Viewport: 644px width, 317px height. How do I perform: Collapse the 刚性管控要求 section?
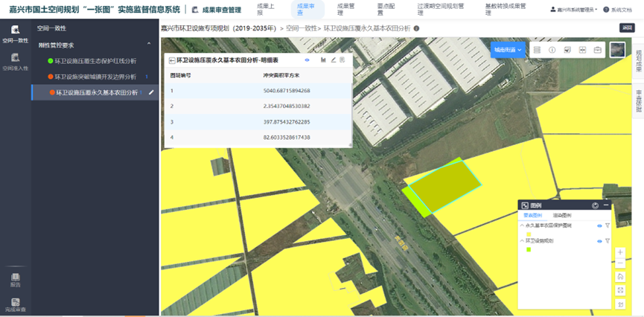pos(149,45)
